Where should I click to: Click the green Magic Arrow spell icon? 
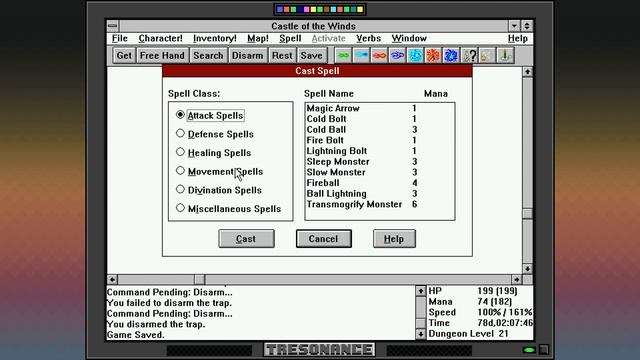point(344,55)
